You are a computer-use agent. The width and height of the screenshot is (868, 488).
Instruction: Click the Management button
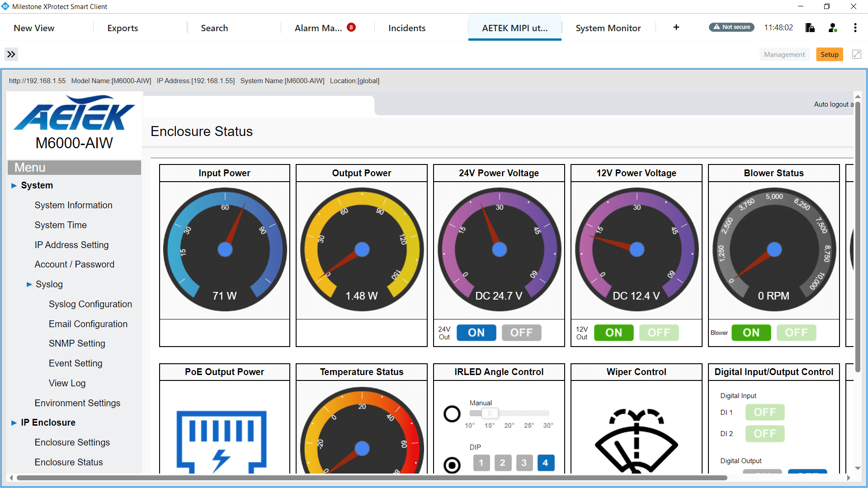pos(784,54)
